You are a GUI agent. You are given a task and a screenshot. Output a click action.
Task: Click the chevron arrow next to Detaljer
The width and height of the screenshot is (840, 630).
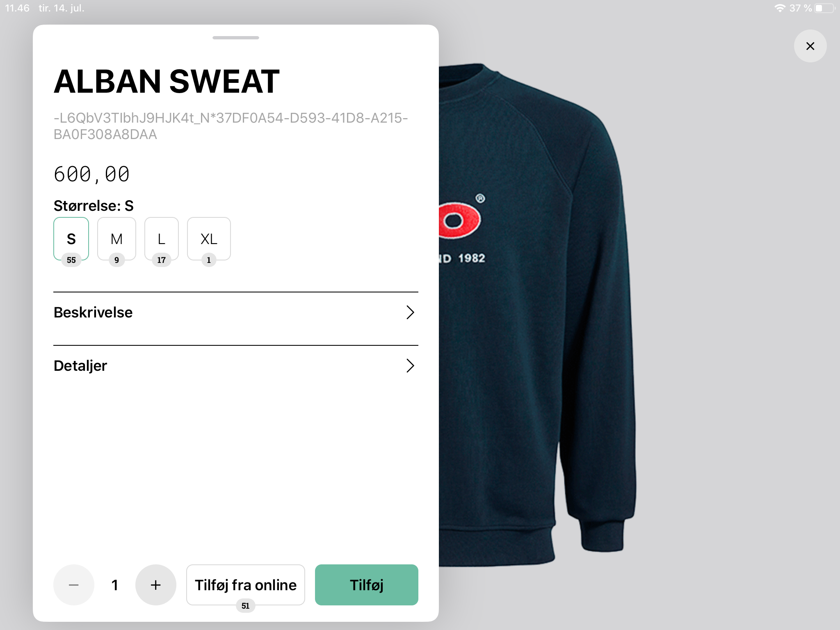tap(410, 366)
